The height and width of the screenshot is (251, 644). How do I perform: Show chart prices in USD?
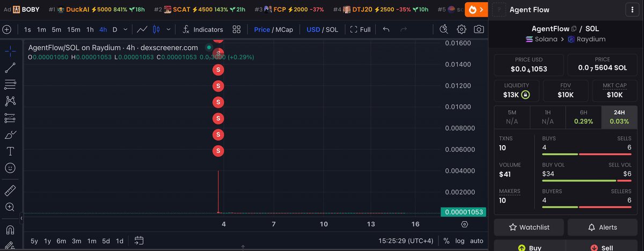(x=313, y=30)
